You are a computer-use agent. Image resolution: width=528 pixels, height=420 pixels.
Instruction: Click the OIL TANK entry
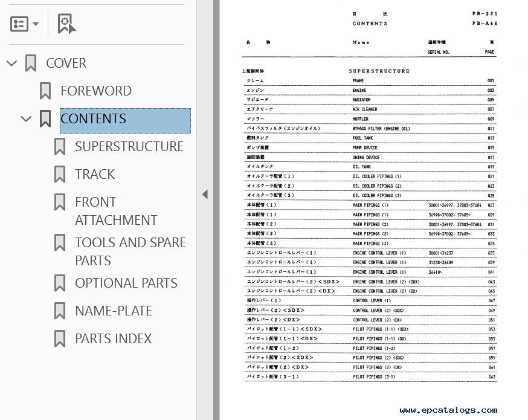pyautogui.click(x=362, y=167)
